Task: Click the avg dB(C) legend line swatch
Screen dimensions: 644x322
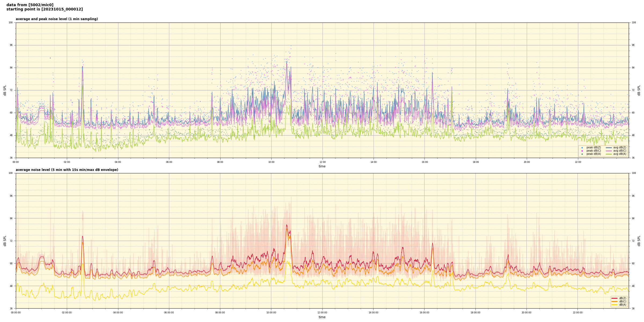Action: tap(609, 151)
